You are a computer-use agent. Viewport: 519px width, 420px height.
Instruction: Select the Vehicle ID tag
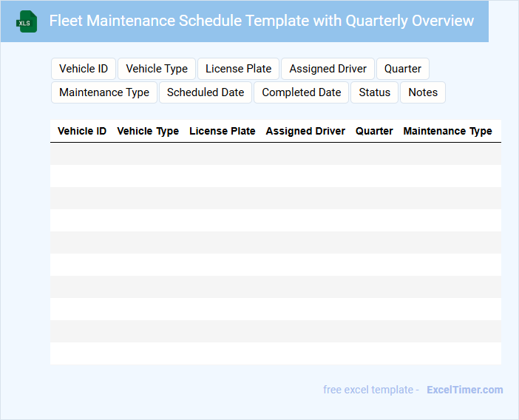point(84,69)
